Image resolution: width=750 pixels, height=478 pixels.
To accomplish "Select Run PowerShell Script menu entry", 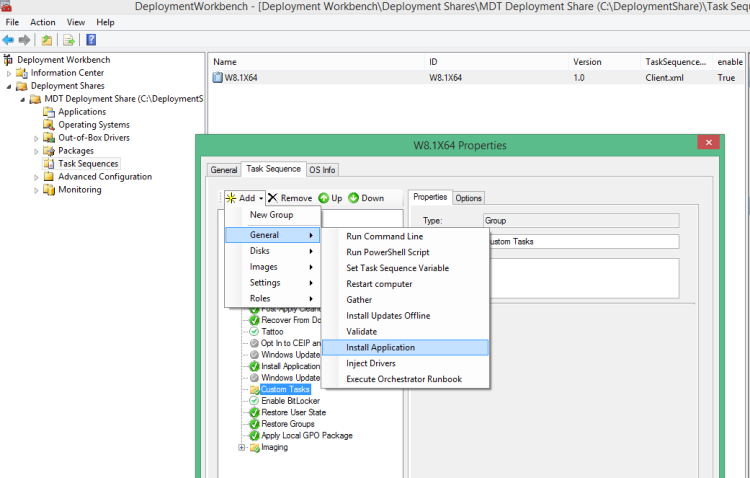I will pyautogui.click(x=388, y=252).
